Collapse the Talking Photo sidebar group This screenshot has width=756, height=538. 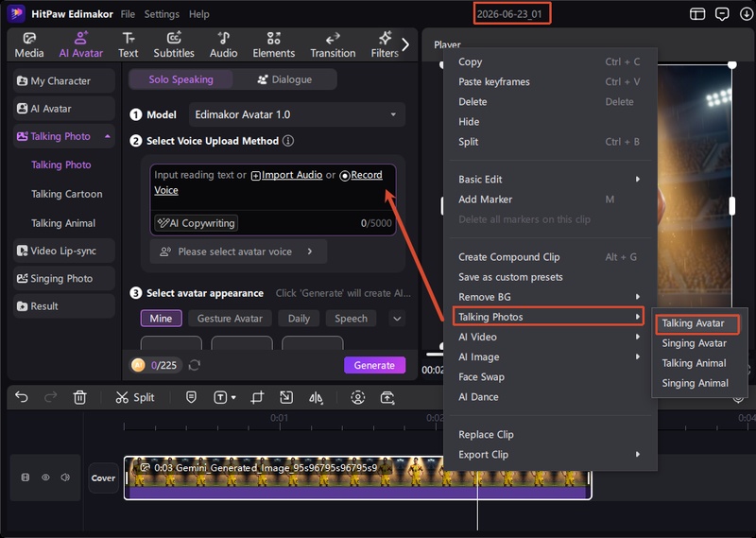tap(107, 136)
